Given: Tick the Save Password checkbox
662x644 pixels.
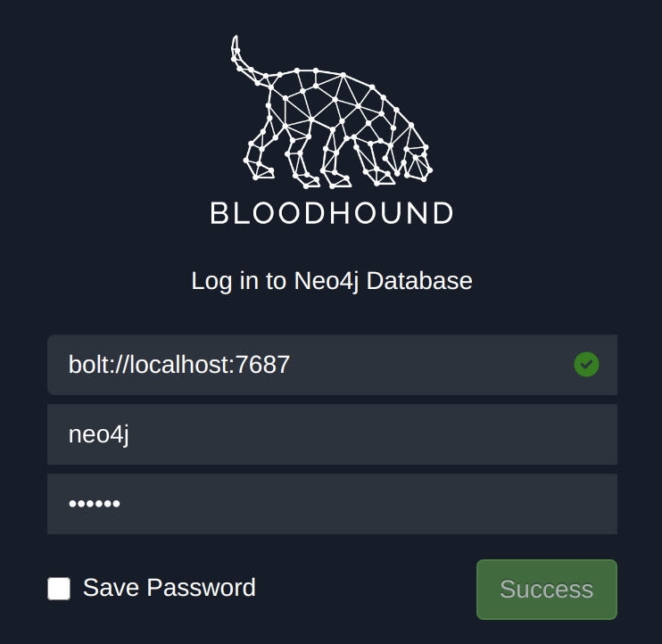Looking at the screenshot, I should [x=59, y=589].
